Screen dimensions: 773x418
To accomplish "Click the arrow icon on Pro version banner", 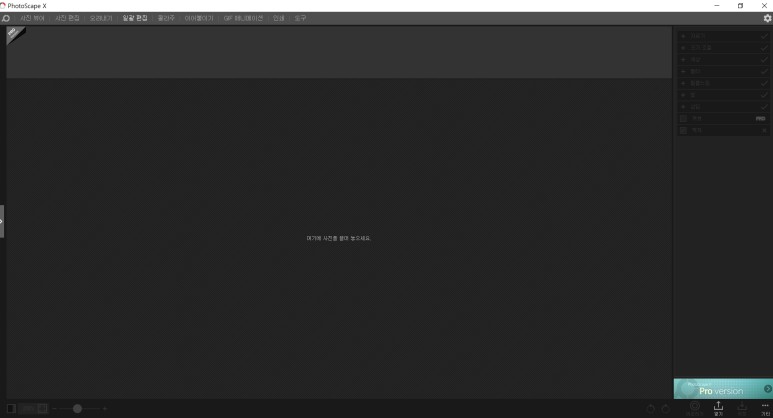I will click(768, 389).
